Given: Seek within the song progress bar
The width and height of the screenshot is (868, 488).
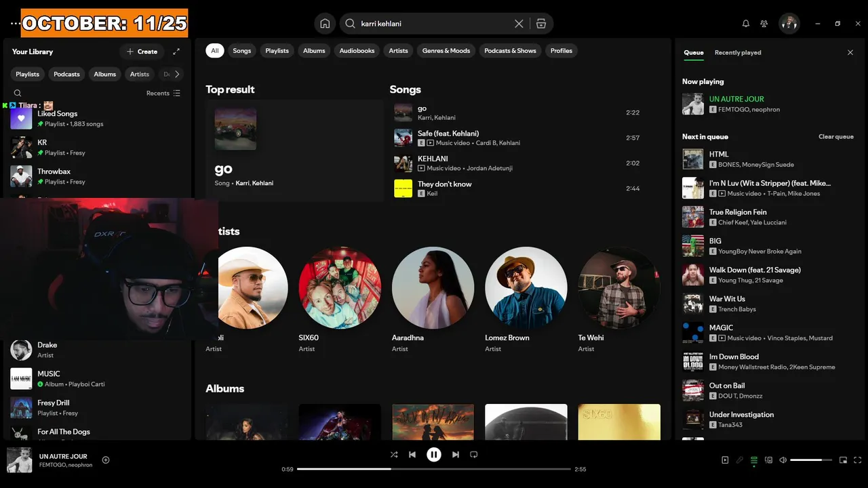Looking at the screenshot, I should click(434, 469).
